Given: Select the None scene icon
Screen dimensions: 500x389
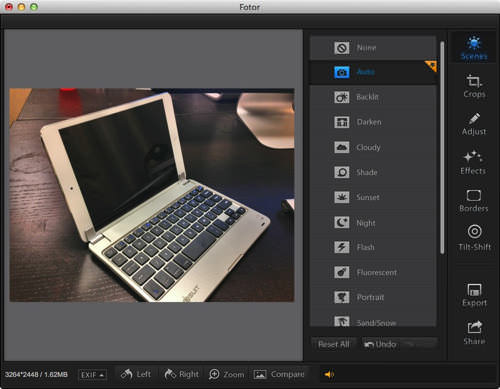Looking at the screenshot, I should pyautogui.click(x=342, y=48).
